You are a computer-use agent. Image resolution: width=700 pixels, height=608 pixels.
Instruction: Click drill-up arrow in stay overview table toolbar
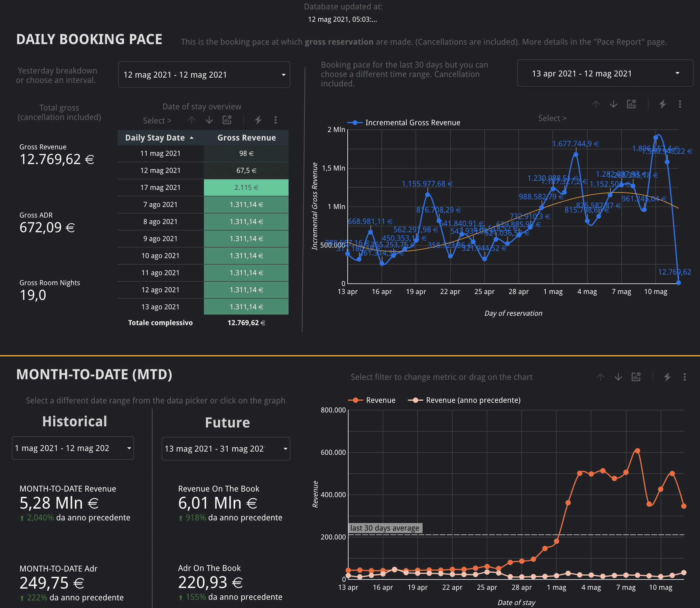(x=192, y=120)
